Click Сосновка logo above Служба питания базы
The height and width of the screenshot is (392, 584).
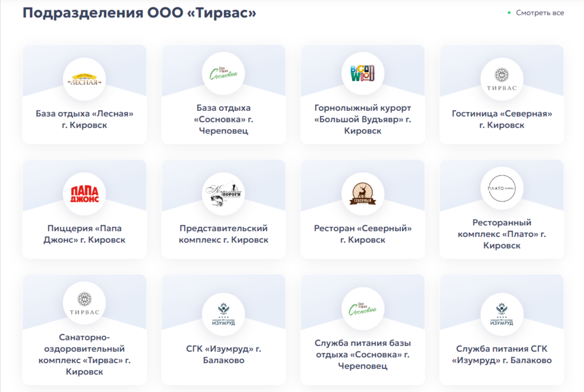[362, 309]
